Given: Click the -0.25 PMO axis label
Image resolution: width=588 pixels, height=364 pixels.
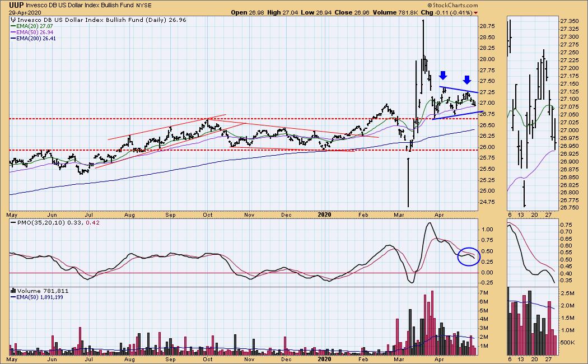Looking at the screenshot, I should tap(487, 283).
